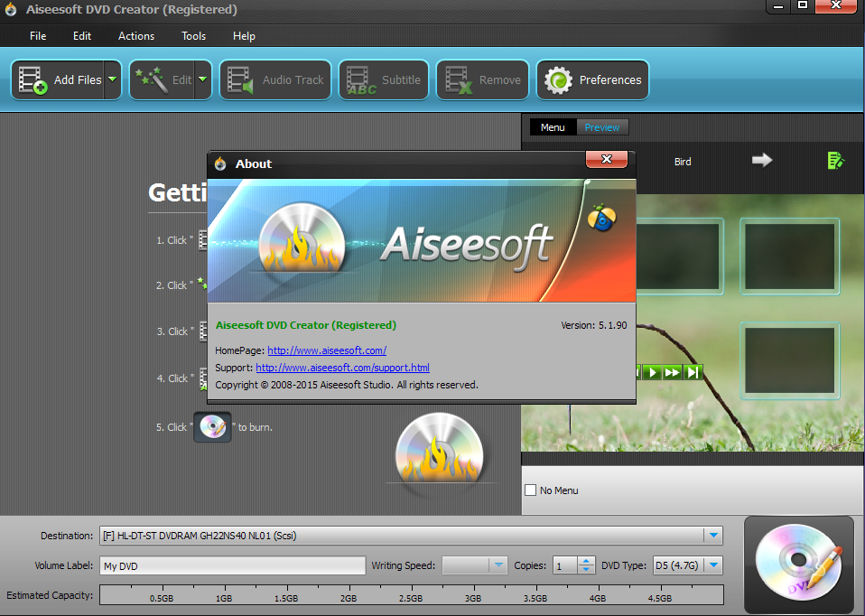865x616 pixels.
Task: Open the File menu
Action: (x=38, y=36)
